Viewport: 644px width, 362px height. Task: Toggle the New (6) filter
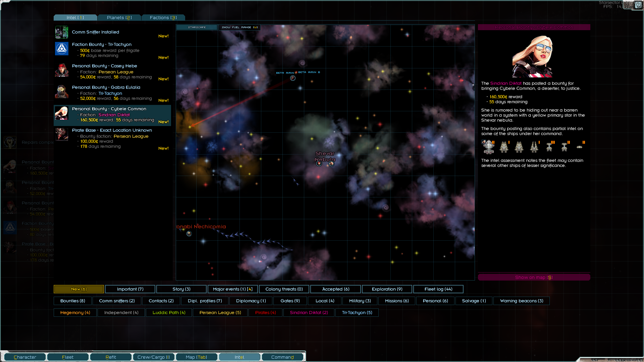click(79, 289)
